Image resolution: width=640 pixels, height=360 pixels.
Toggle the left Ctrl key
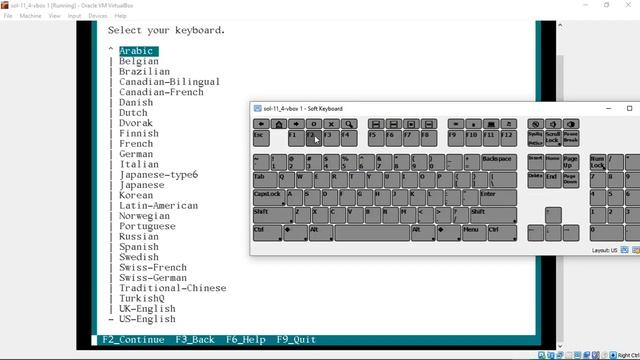click(x=267, y=233)
